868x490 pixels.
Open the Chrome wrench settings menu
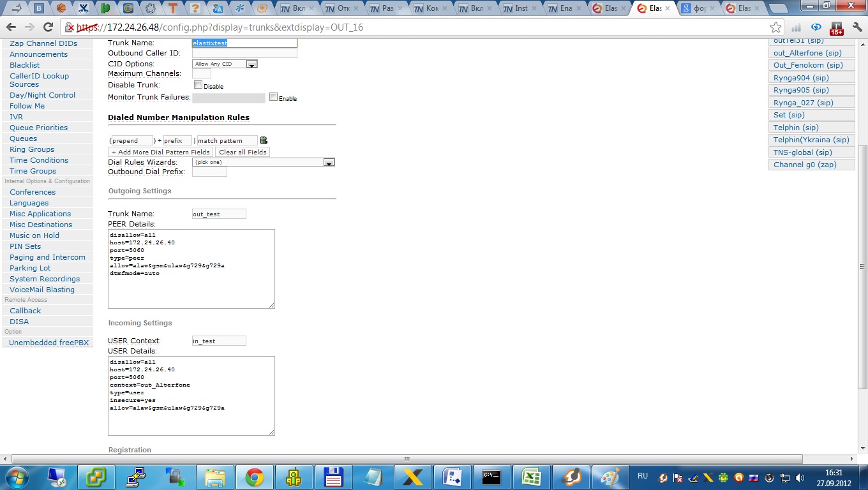click(x=857, y=27)
